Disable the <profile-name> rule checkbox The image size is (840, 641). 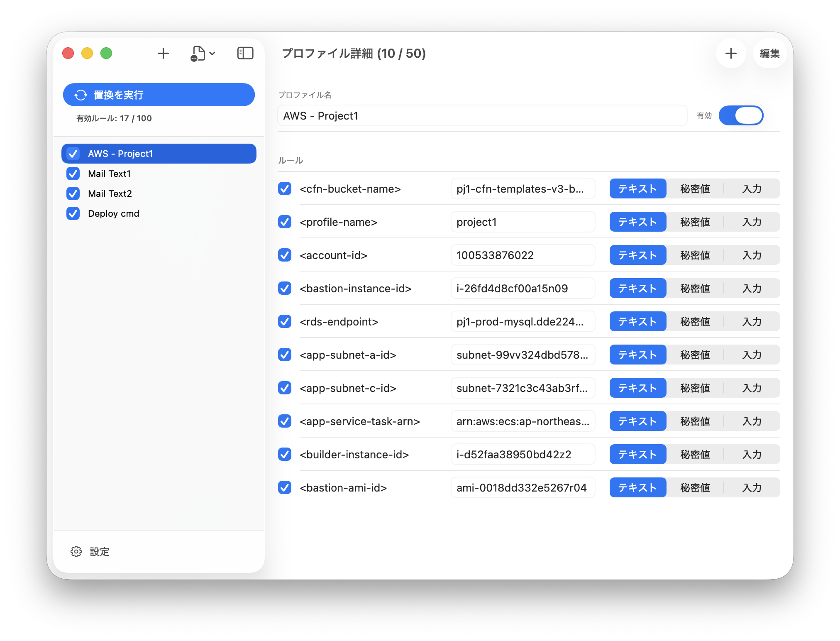tap(285, 222)
